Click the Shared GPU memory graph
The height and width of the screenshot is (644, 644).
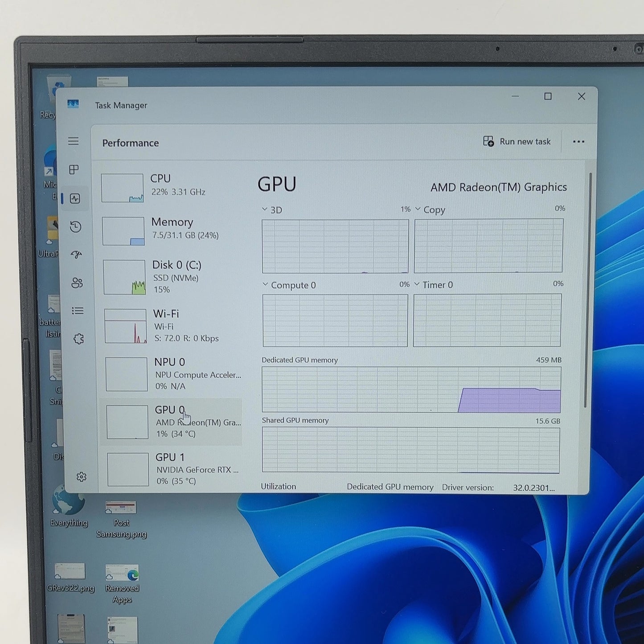(x=411, y=450)
